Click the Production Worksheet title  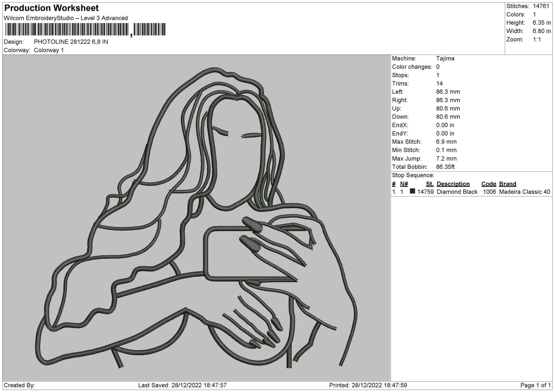tap(51, 8)
